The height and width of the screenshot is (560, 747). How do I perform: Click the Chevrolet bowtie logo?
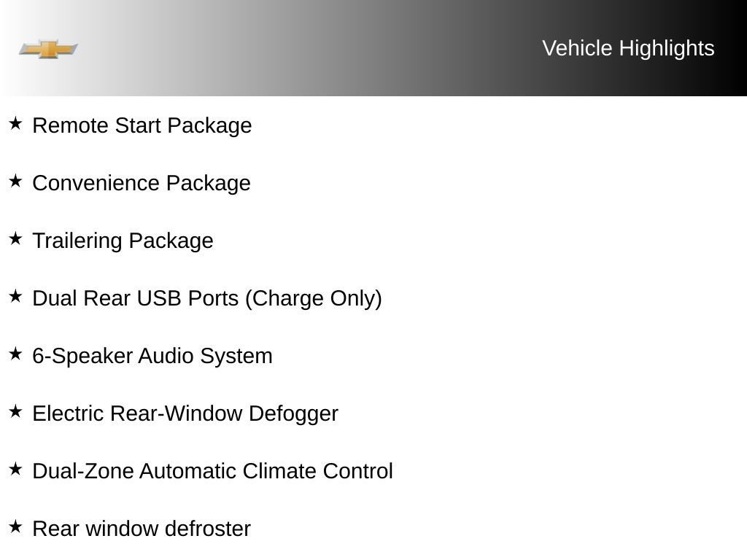click(48, 49)
